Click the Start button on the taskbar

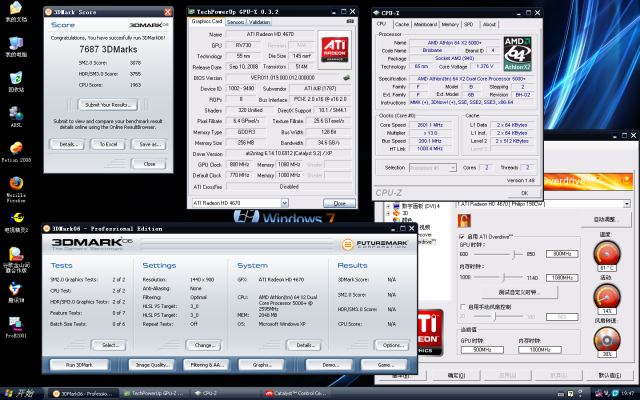(x=18, y=393)
